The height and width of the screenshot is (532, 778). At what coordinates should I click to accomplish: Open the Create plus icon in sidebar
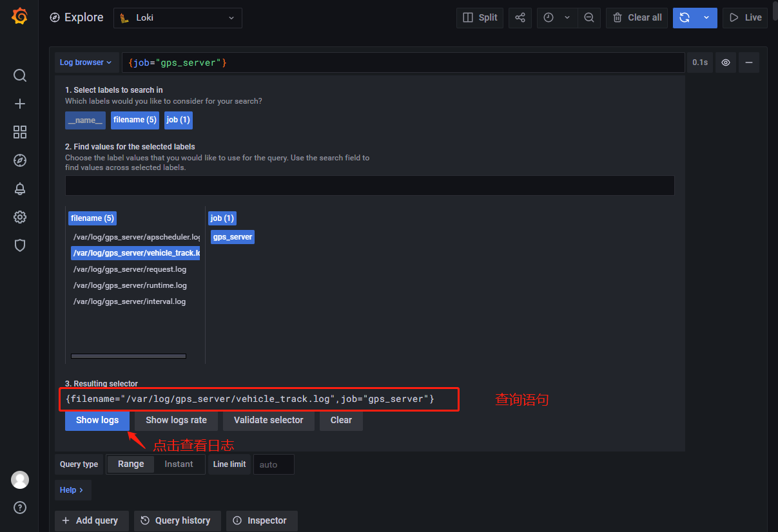pyautogui.click(x=20, y=104)
